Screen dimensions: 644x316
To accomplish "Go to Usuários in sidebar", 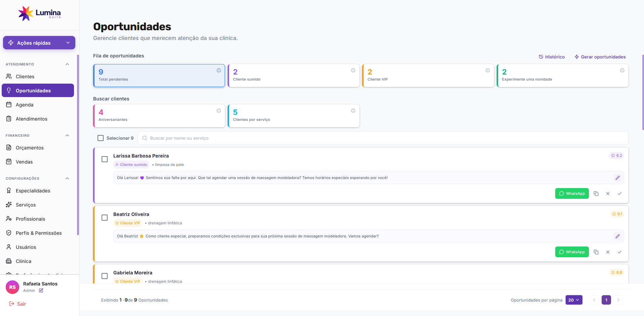I will [x=38, y=247].
